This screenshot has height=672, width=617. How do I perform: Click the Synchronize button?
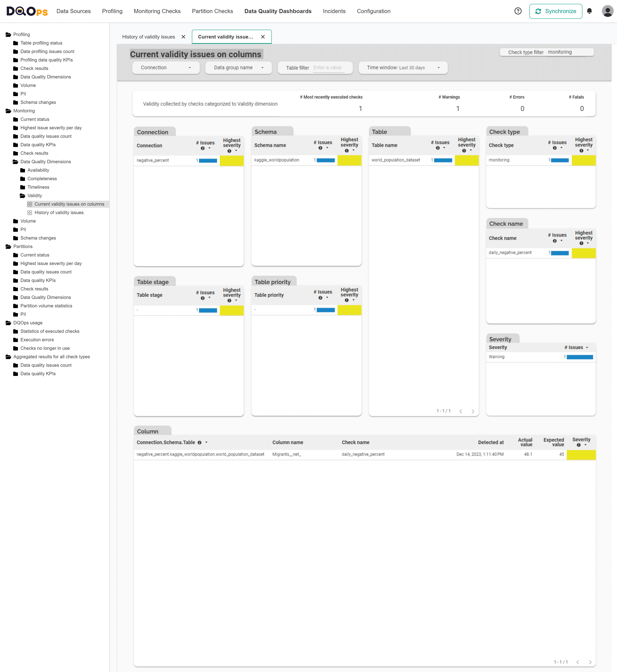click(556, 11)
